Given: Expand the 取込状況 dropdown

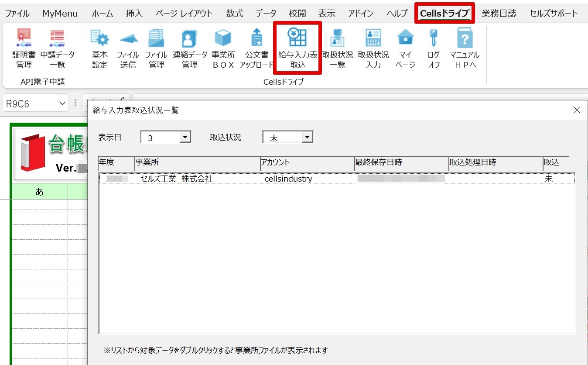Looking at the screenshot, I should click(x=308, y=137).
